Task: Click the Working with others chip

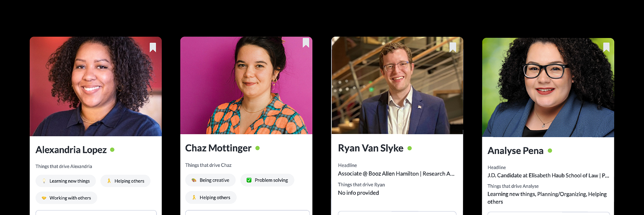Action: pos(67,198)
